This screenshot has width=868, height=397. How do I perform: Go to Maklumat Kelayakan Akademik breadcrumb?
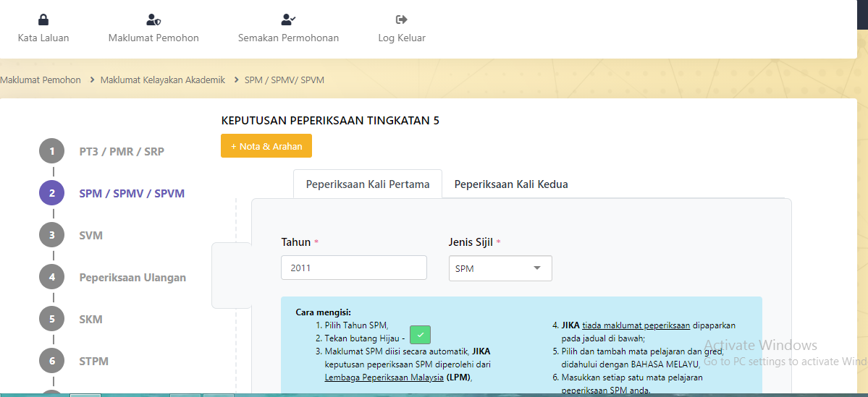[163, 80]
